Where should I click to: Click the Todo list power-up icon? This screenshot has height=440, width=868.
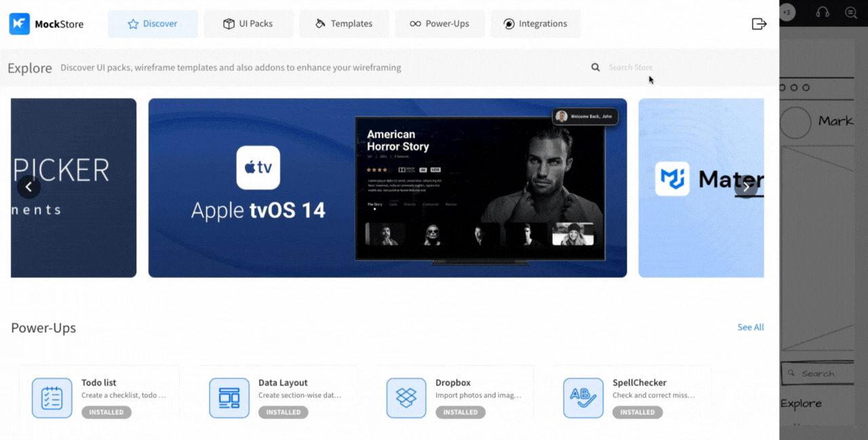tap(52, 398)
